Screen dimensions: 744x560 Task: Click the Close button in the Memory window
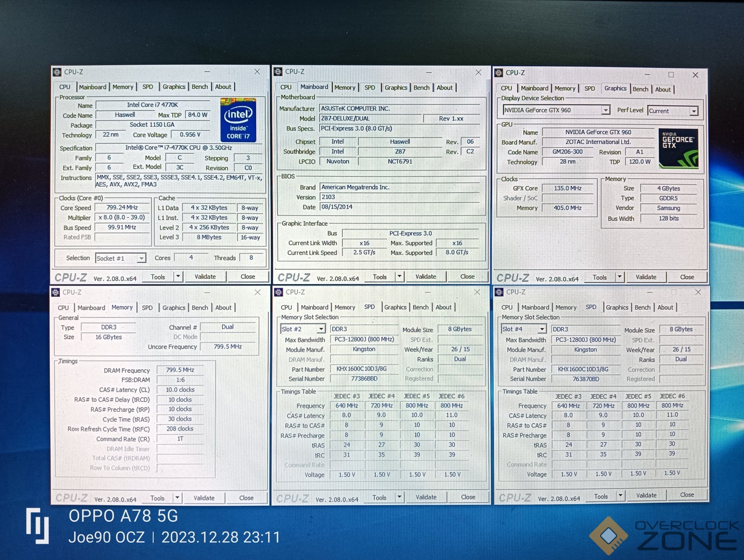point(246,498)
